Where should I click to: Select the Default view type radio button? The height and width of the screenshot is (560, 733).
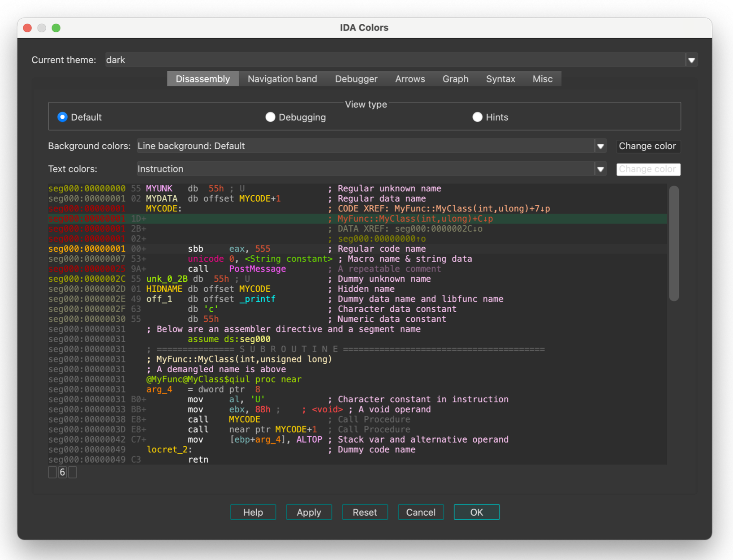point(62,117)
